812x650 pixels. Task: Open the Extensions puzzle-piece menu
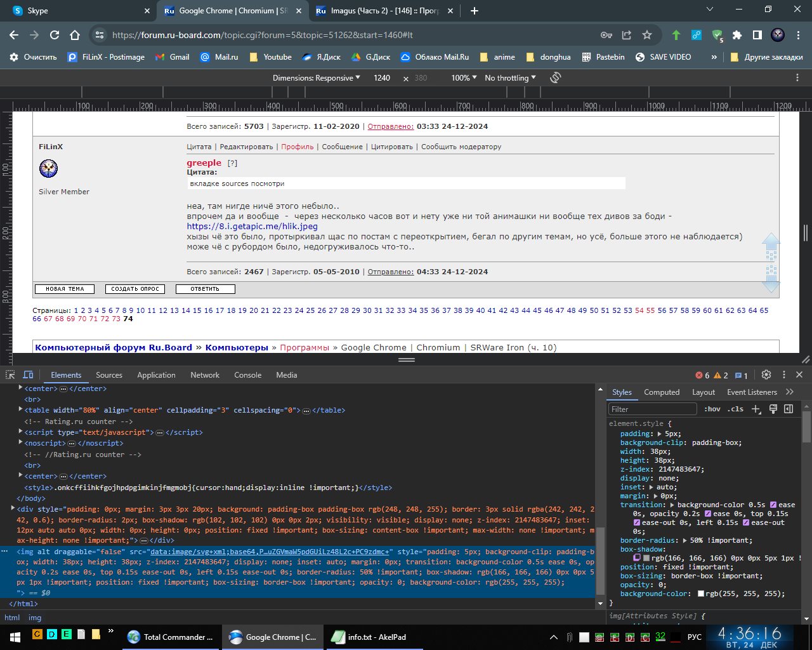(737, 35)
